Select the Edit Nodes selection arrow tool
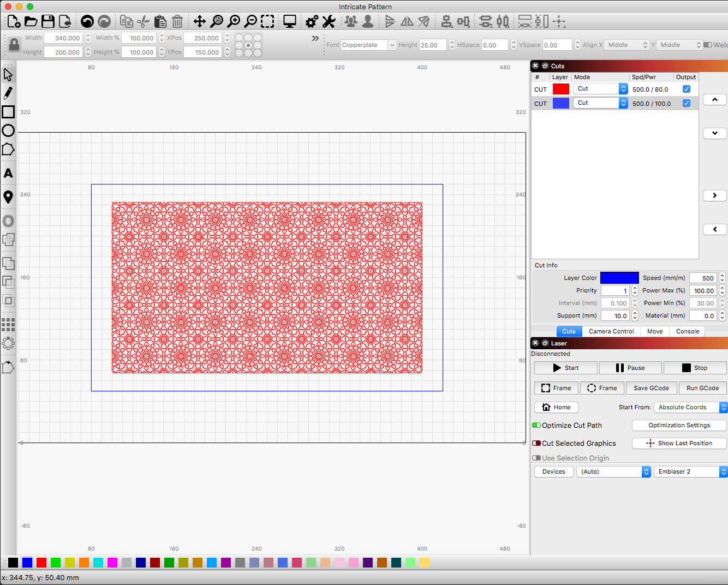 [8, 74]
